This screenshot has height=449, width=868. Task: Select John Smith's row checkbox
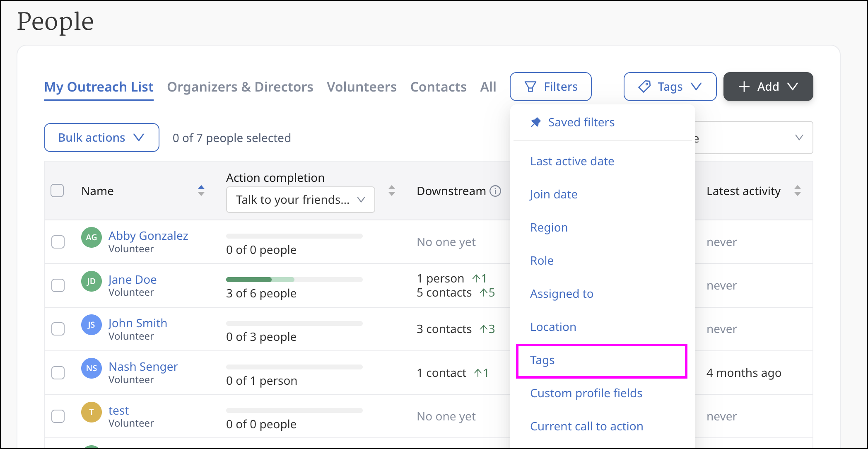coord(58,329)
